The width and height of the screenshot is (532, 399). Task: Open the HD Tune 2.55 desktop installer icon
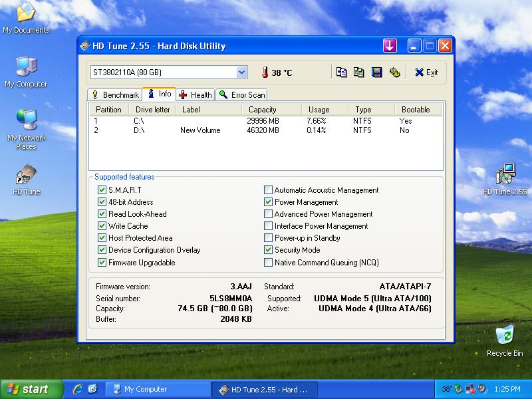[x=505, y=176]
